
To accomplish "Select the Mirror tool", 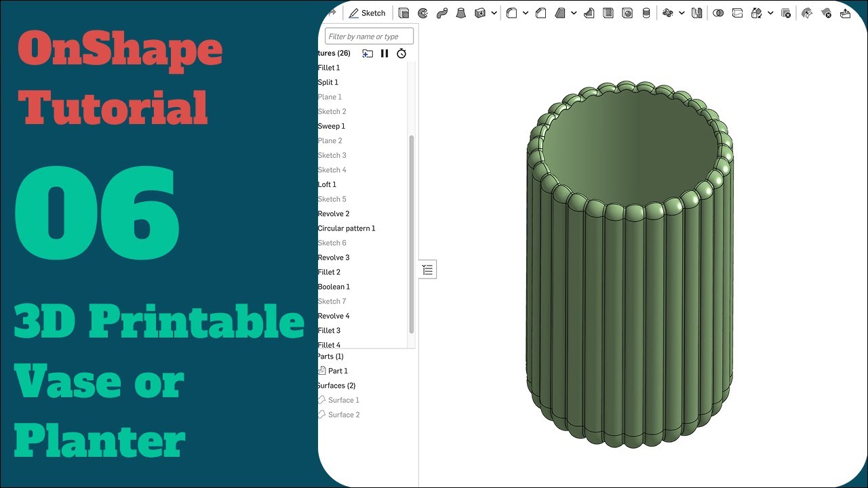I will tap(696, 13).
